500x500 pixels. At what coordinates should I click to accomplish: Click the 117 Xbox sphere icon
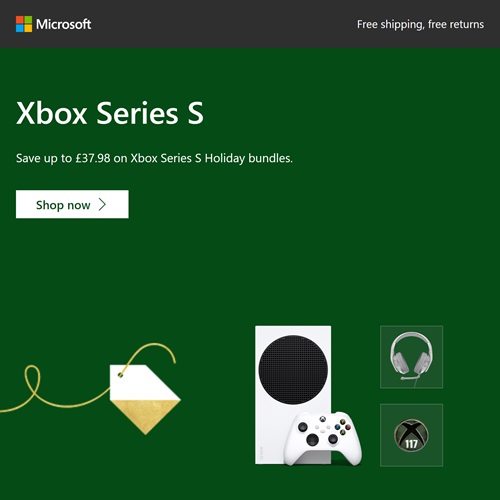(411, 435)
